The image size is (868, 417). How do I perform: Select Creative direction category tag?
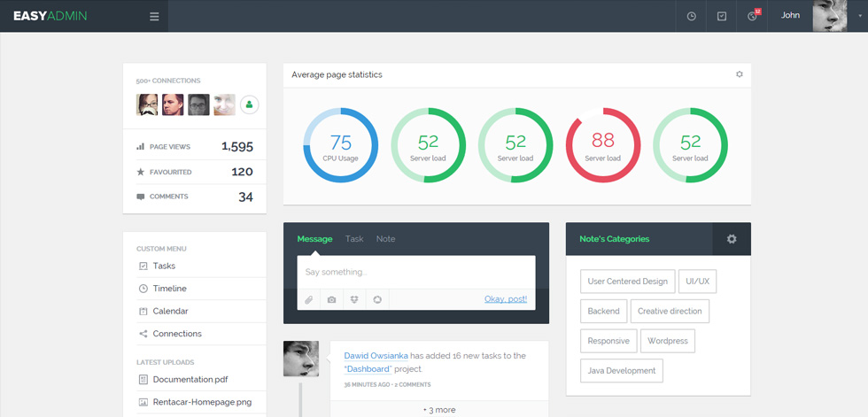(x=670, y=312)
